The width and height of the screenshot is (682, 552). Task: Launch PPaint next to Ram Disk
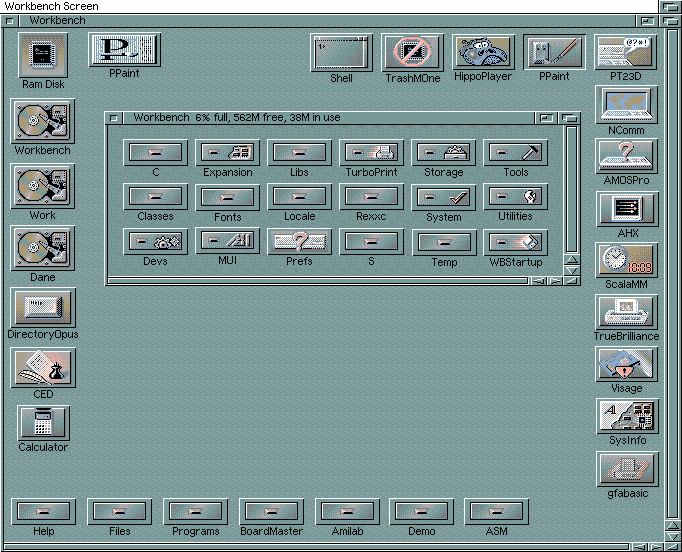[x=124, y=50]
